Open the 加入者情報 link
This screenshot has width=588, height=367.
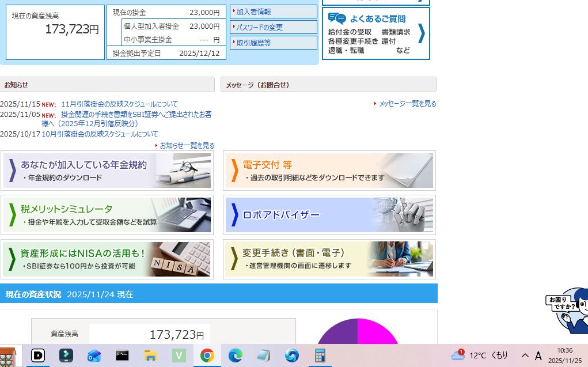274,12
